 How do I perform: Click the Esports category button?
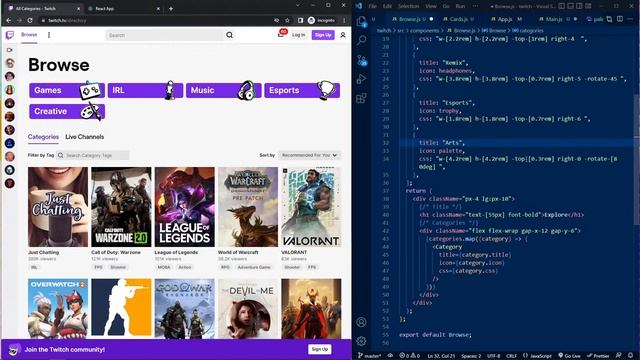[302, 90]
